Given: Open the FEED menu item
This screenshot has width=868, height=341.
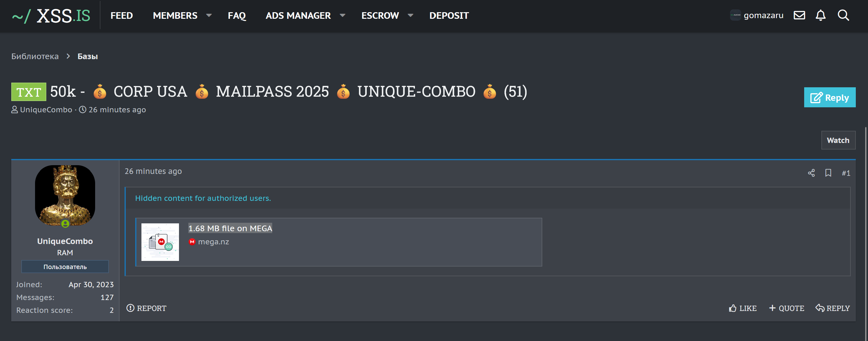Looking at the screenshot, I should pyautogui.click(x=122, y=16).
